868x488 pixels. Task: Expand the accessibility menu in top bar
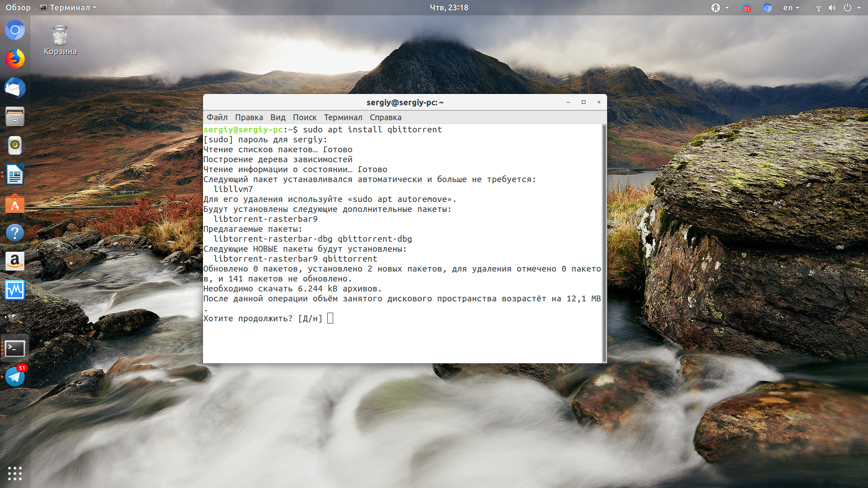(720, 8)
